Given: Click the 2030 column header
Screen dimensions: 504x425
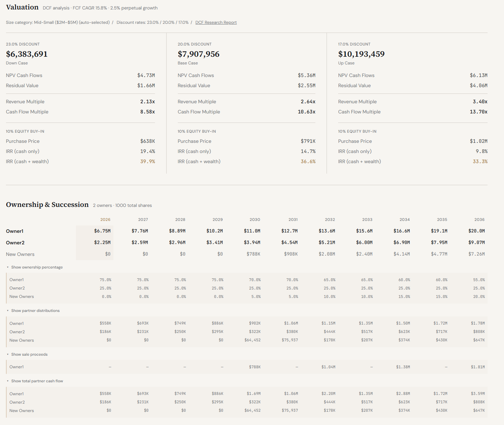Looking at the screenshot, I should pos(255,220).
